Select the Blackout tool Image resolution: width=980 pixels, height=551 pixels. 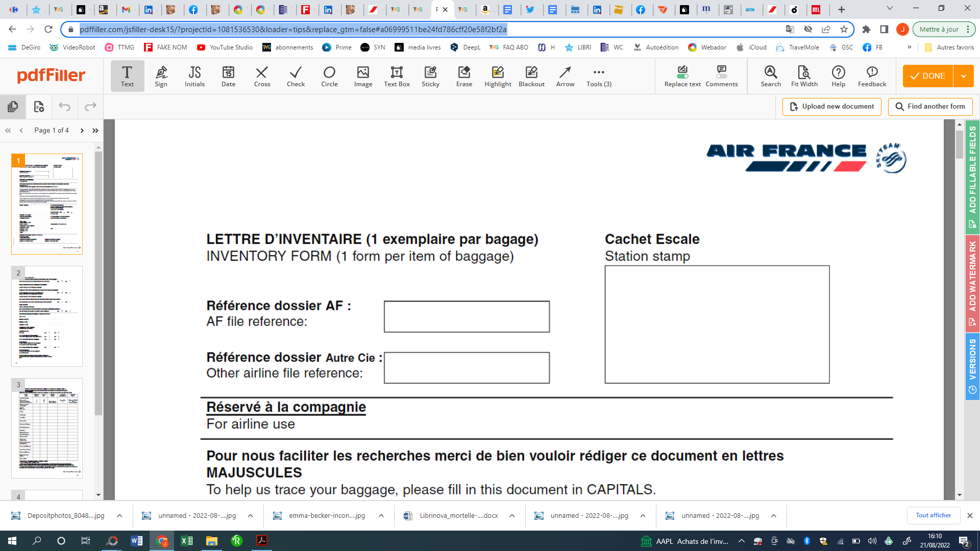(531, 76)
